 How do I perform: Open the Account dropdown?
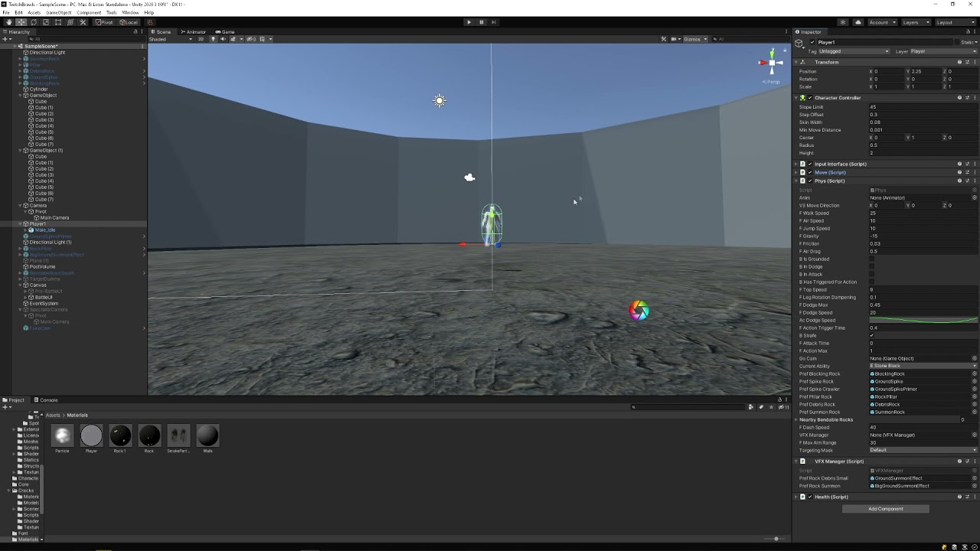point(882,22)
